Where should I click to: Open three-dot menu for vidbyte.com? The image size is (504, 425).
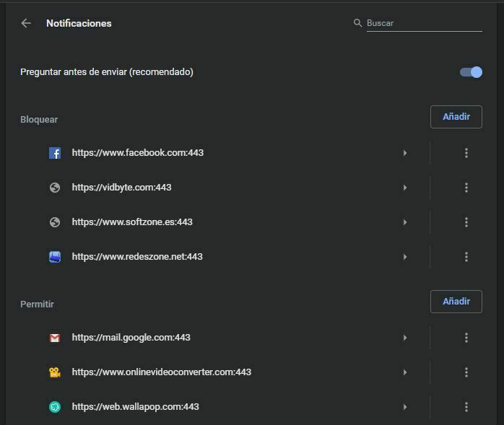click(466, 188)
